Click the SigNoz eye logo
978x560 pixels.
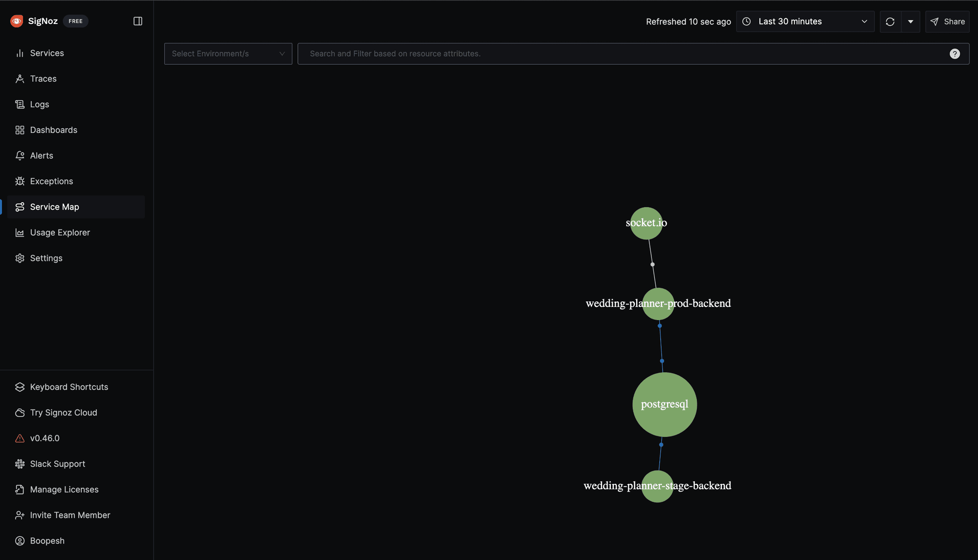17,21
